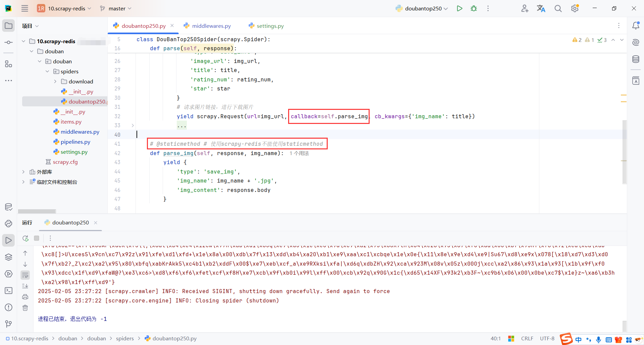The height and width of the screenshot is (345, 644).
Task: Show more tool windows ellipsis
Action: point(8,81)
